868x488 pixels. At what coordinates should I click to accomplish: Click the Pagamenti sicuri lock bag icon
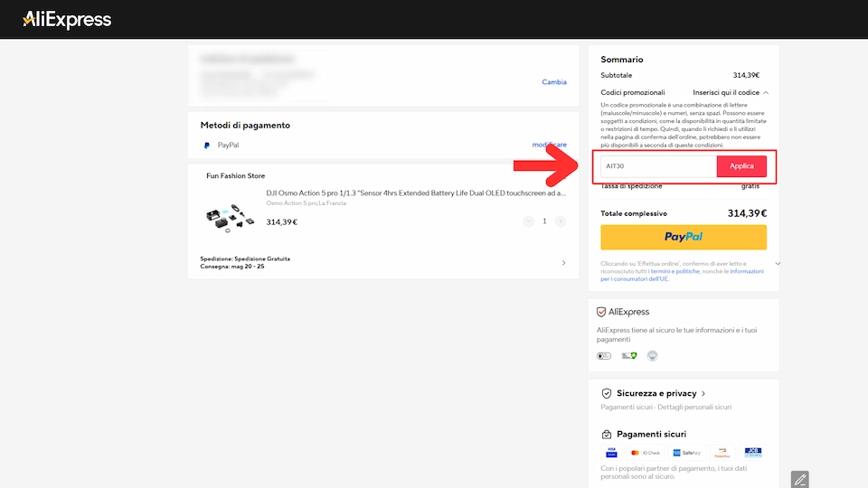(607, 435)
